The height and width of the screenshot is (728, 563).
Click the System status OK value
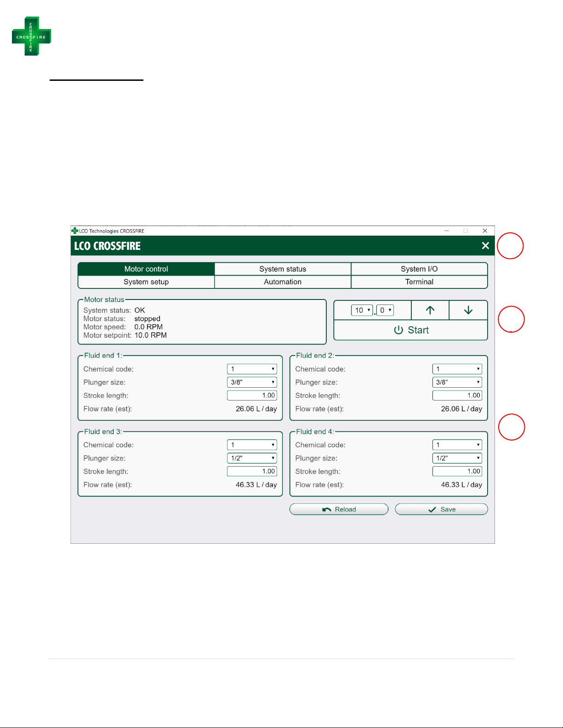click(140, 311)
